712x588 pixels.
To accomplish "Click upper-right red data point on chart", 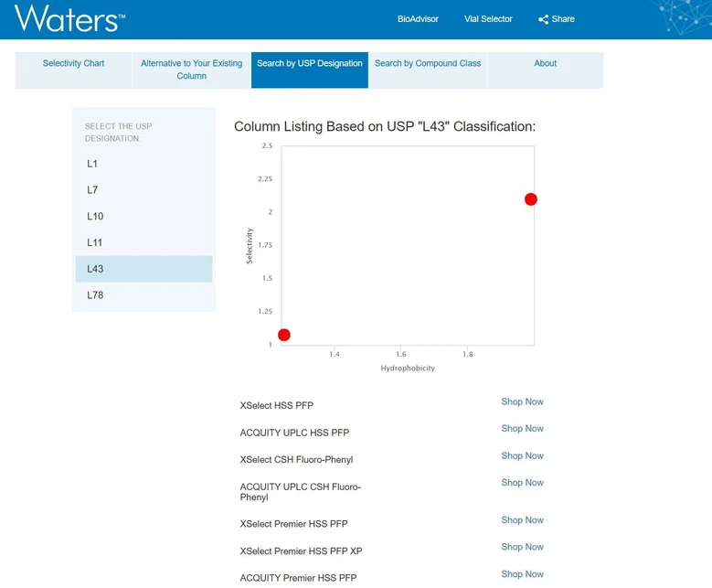I will pyautogui.click(x=531, y=199).
